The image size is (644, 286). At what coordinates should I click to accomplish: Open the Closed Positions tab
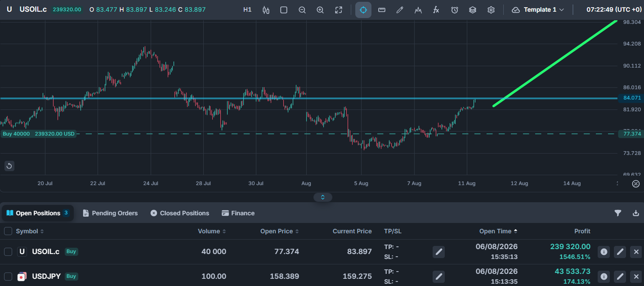click(x=180, y=213)
